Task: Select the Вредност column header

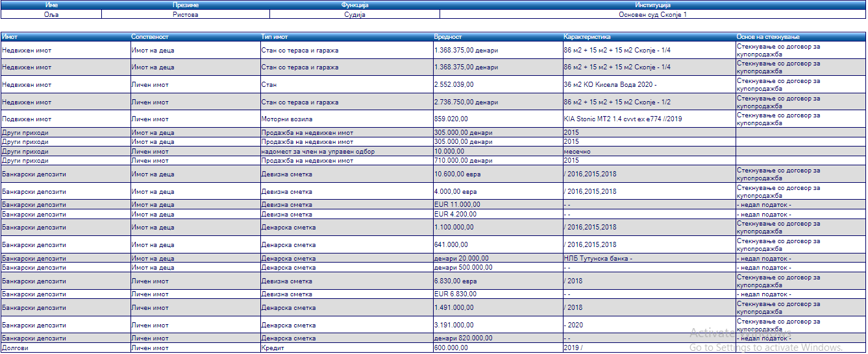Action: (448, 37)
